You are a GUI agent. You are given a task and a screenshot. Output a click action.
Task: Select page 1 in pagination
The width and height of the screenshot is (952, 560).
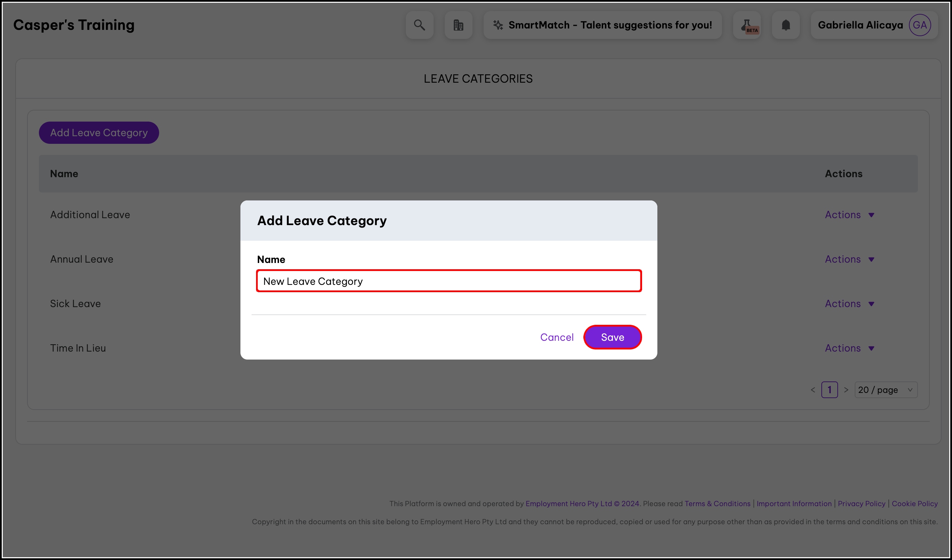pyautogui.click(x=829, y=390)
